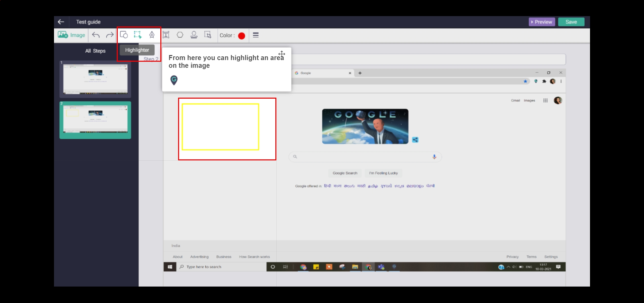This screenshot has width=644, height=303.
Task: Click the Google account avatar
Action: 558,100
